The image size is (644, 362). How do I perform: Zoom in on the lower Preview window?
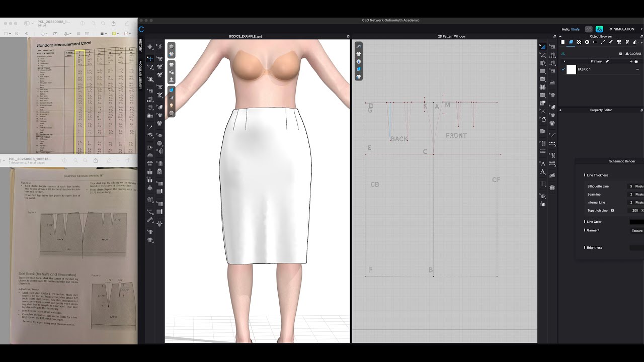point(86,160)
